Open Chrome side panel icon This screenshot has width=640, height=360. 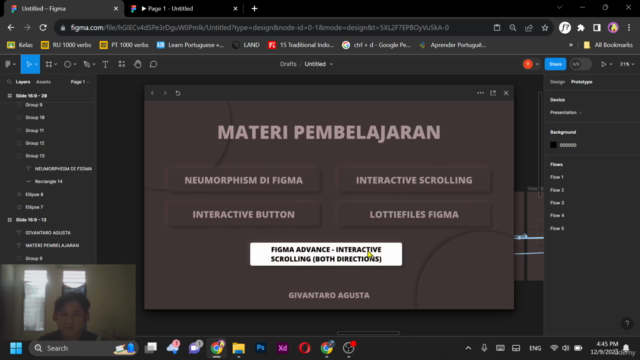pos(597,28)
